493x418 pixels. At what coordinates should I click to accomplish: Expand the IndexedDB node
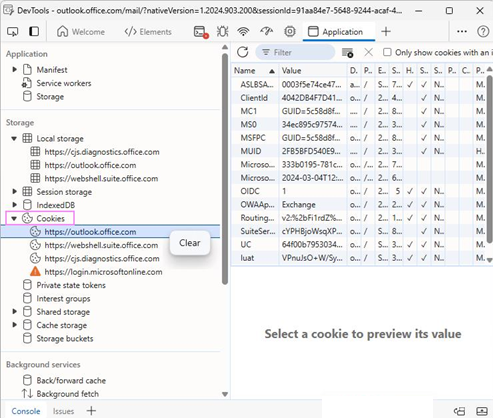point(14,205)
